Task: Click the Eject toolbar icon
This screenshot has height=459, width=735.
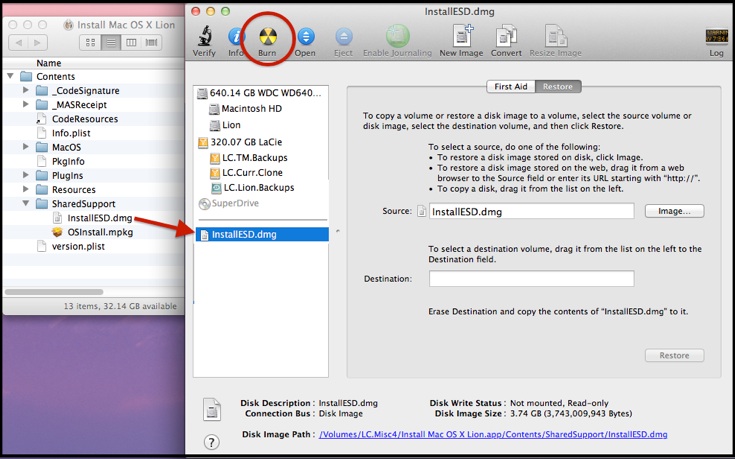Action: (x=344, y=36)
